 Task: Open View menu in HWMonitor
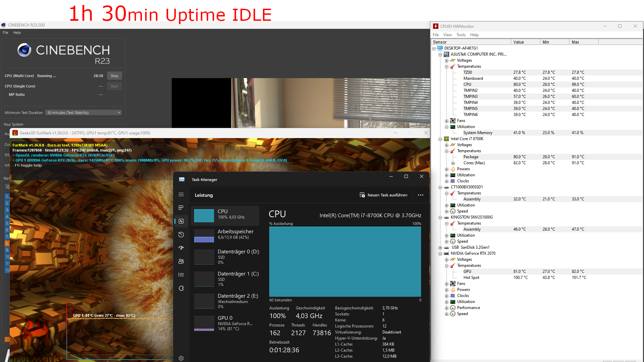[x=447, y=35]
